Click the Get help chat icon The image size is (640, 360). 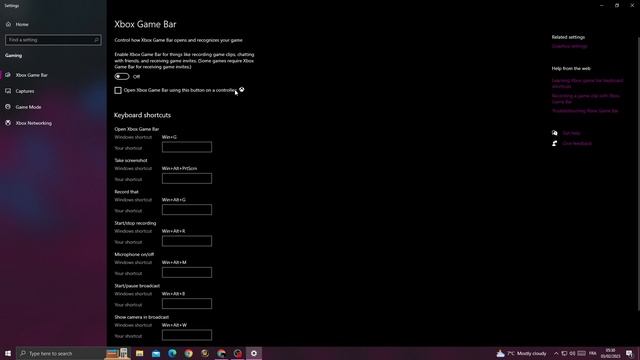(555, 133)
